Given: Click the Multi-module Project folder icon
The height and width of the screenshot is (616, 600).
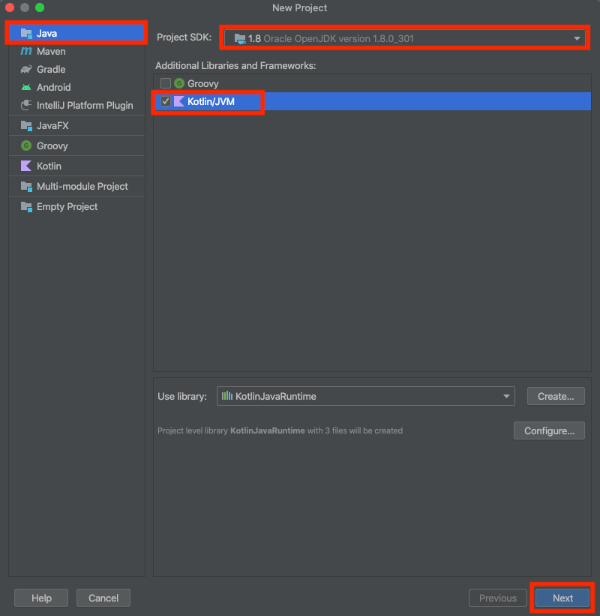Looking at the screenshot, I should coord(26,187).
